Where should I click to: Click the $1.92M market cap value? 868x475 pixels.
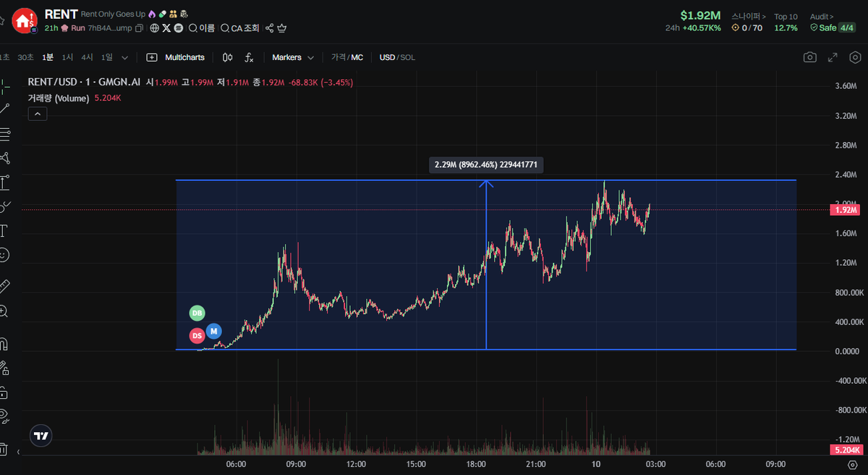(x=700, y=14)
